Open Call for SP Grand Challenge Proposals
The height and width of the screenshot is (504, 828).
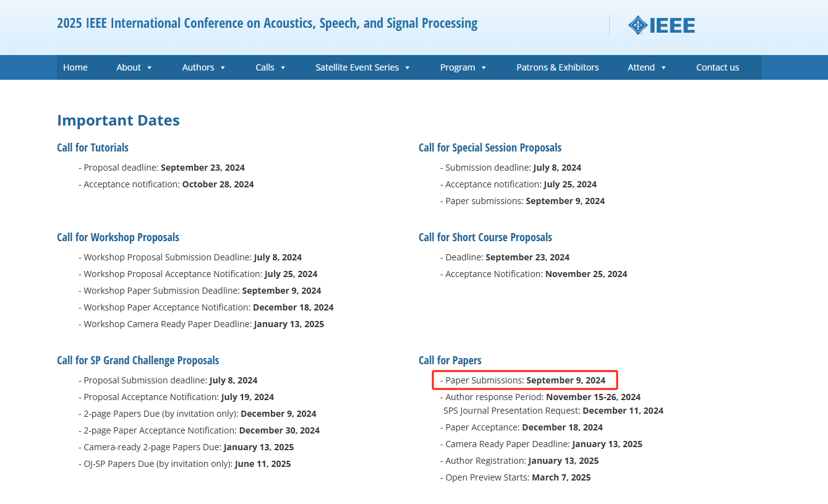pos(138,361)
